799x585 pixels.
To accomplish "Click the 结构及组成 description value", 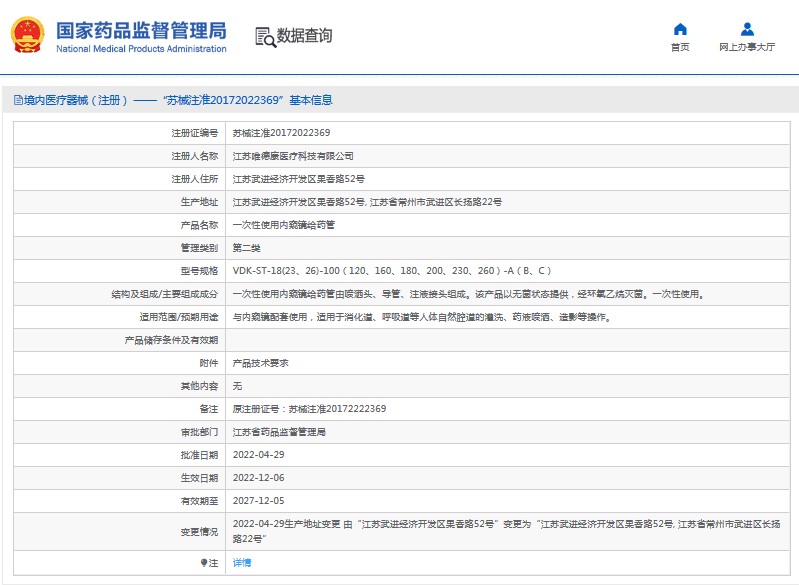I will 469,294.
